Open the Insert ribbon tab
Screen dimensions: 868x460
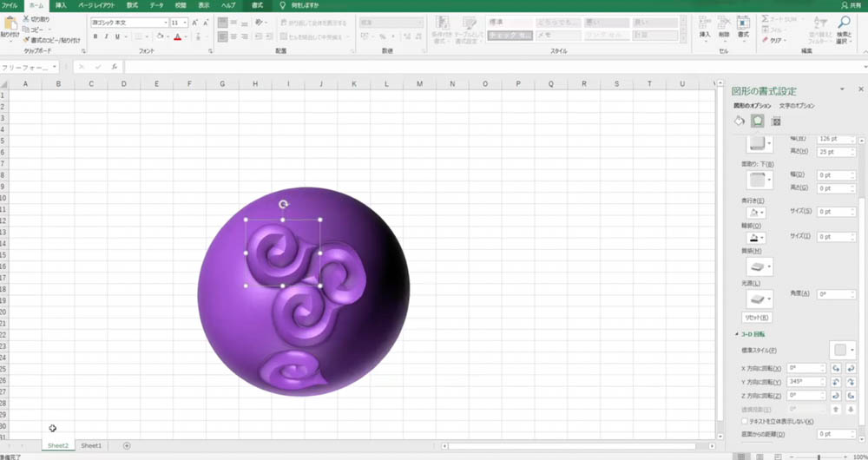tap(61, 5)
